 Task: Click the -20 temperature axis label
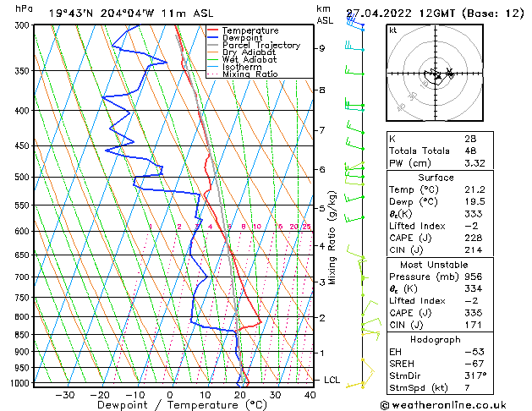coord(100,395)
